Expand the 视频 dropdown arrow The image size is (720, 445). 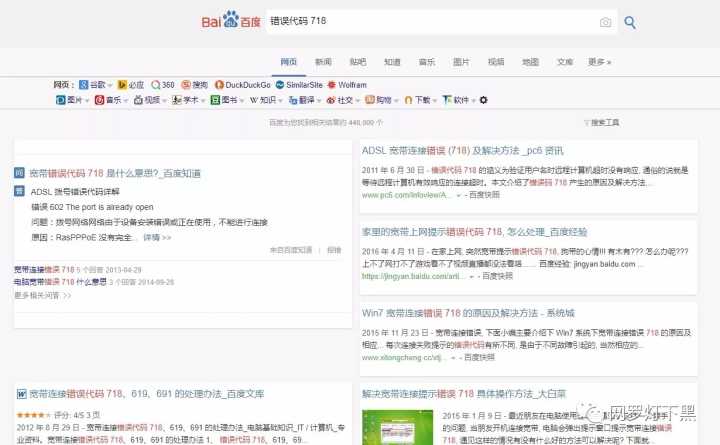(x=164, y=100)
